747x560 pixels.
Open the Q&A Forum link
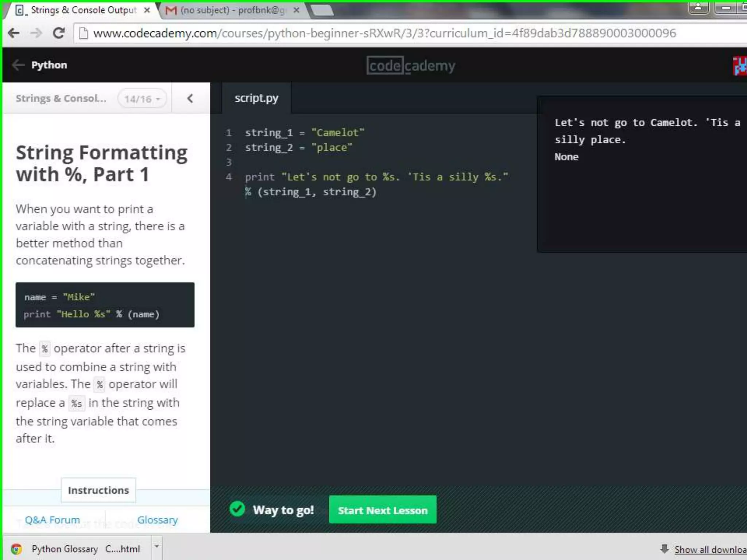52,520
